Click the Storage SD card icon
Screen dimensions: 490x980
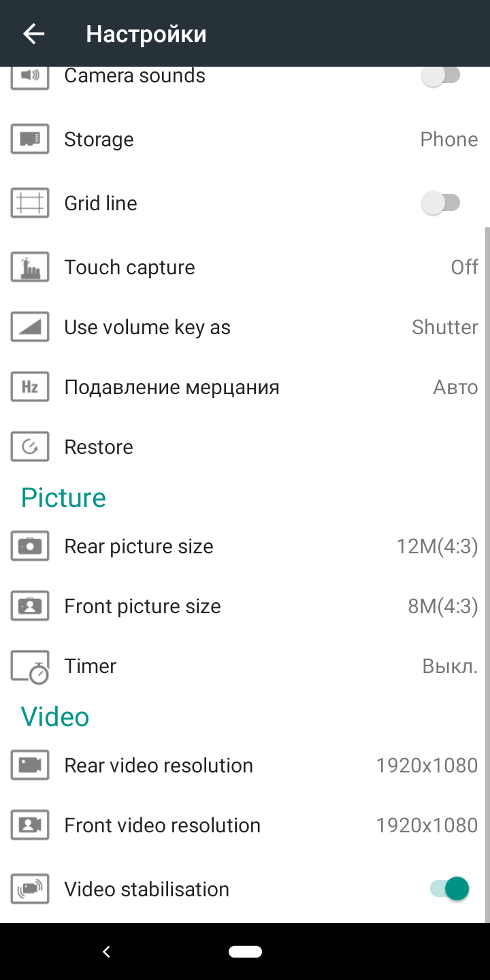coord(30,140)
